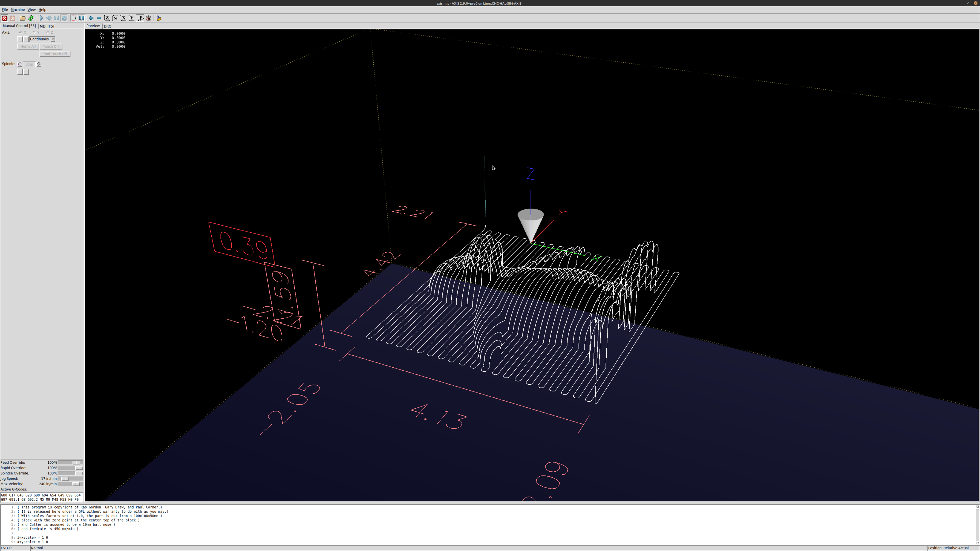
Task: Switch to MDI [F5] tab
Action: [47, 26]
